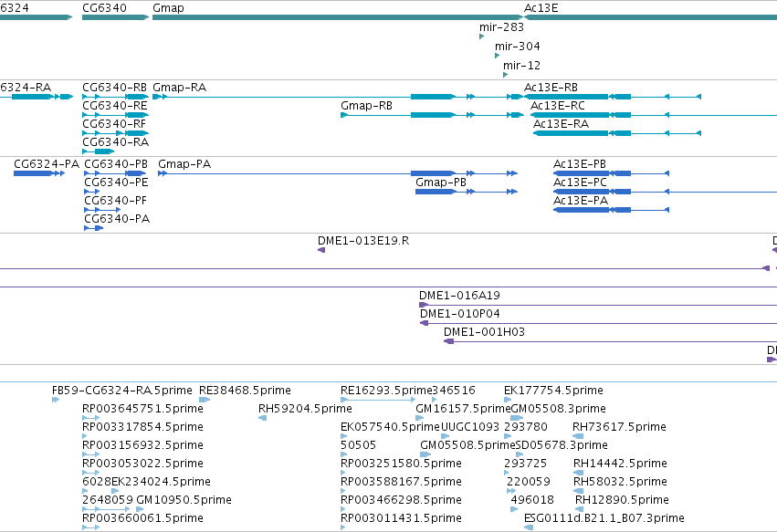Click the mir-12 arrow glyph
This screenshot has width=777, height=532.
pyautogui.click(x=505, y=75)
